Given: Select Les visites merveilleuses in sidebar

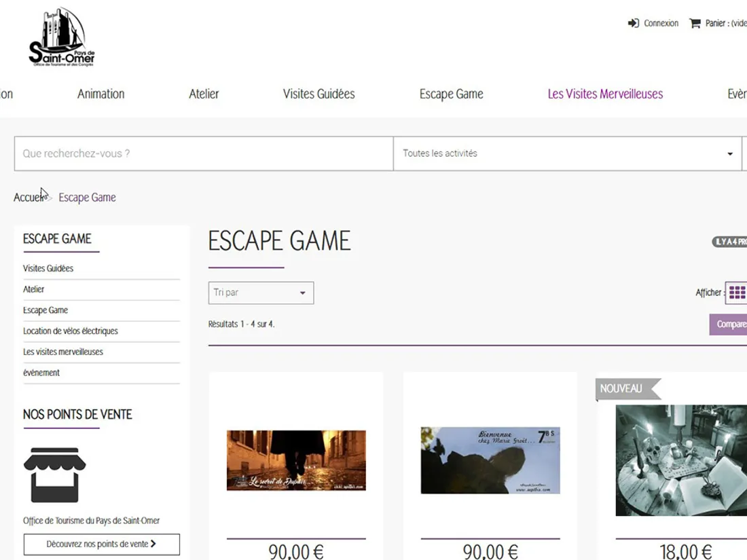Looking at the screenshot, I should point(63,352).
